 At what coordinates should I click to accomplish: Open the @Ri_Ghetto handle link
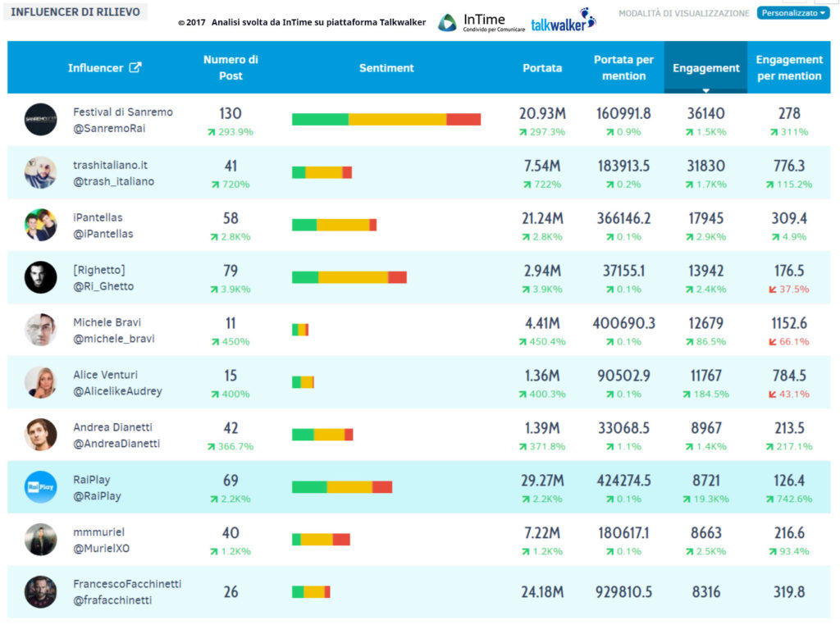tap(103, 286)
